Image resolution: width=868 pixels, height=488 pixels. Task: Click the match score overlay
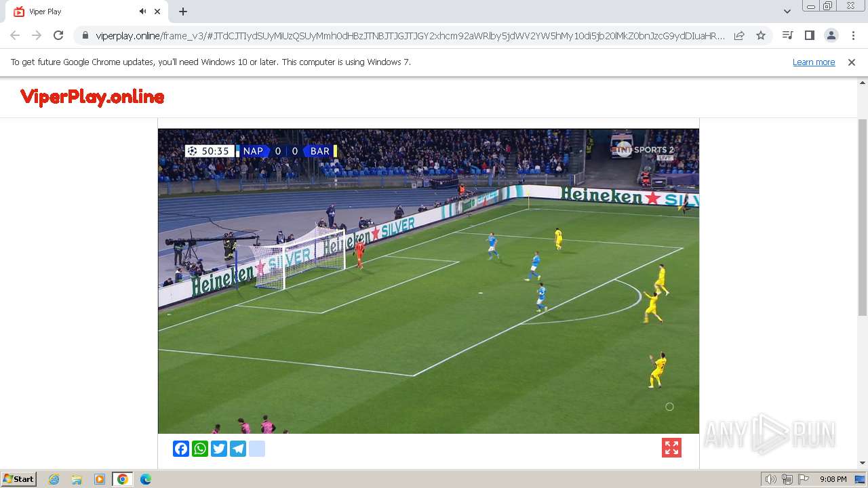pos(261,151)
